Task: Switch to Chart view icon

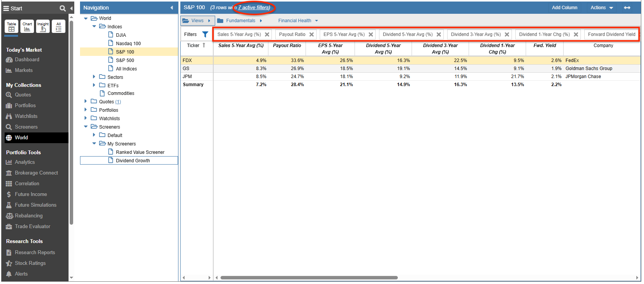Action: [x=27, y=26]
